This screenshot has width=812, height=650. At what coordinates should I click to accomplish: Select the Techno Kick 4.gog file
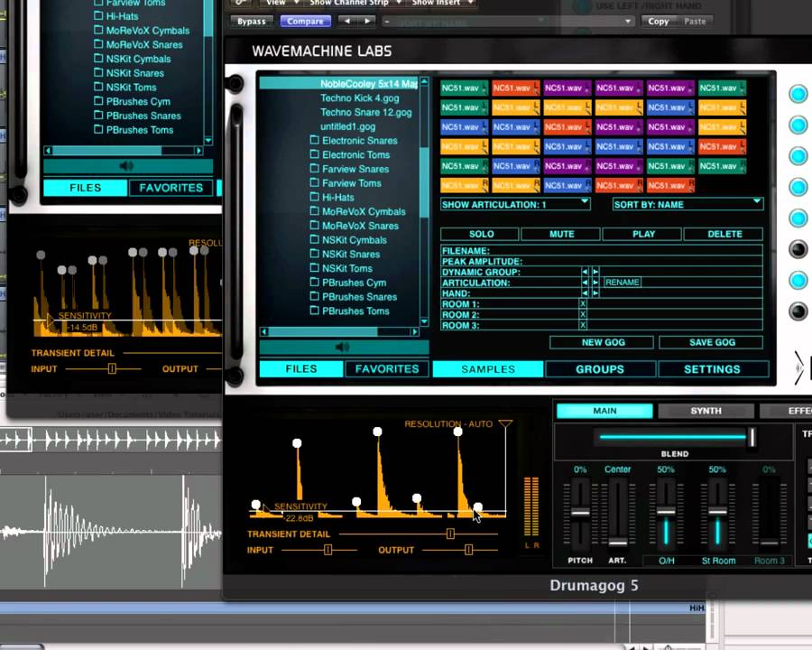pyautogui.click(x=359, y=98)
